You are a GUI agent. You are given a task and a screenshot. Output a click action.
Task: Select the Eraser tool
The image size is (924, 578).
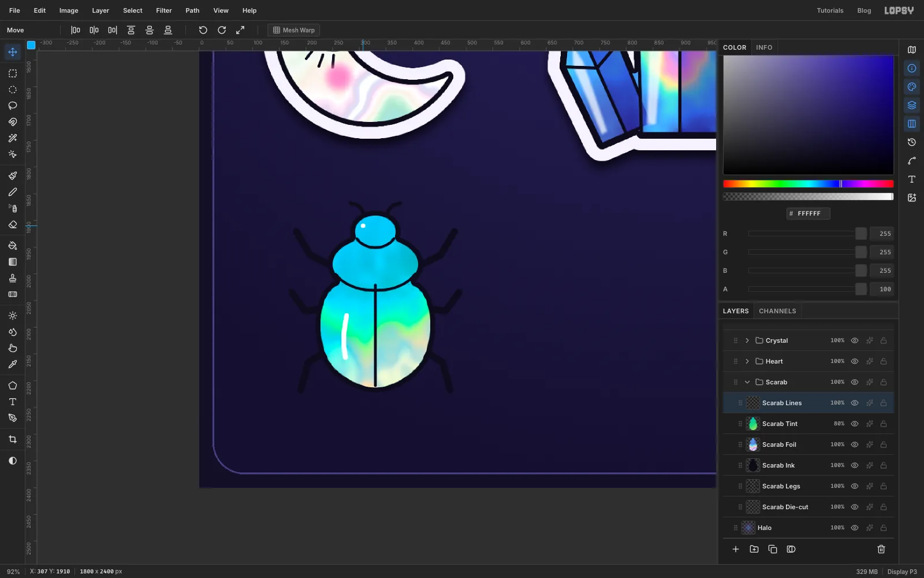13,224
